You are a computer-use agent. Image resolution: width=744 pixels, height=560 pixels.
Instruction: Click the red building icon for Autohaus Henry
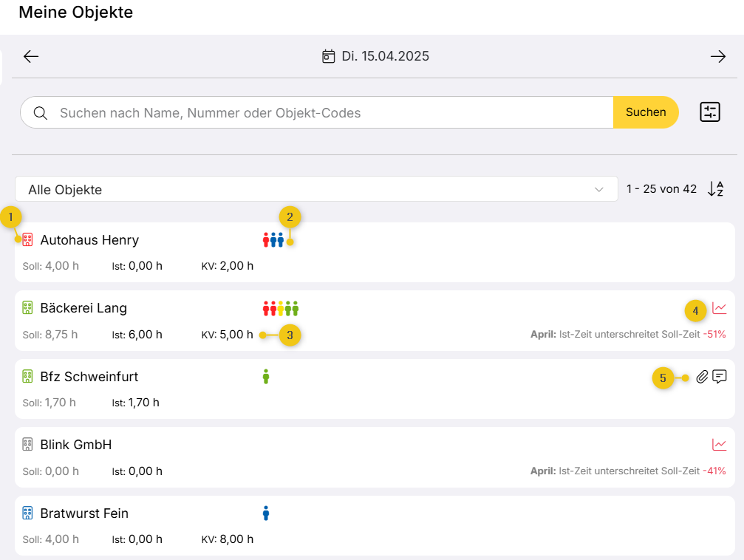click(28, 240)
